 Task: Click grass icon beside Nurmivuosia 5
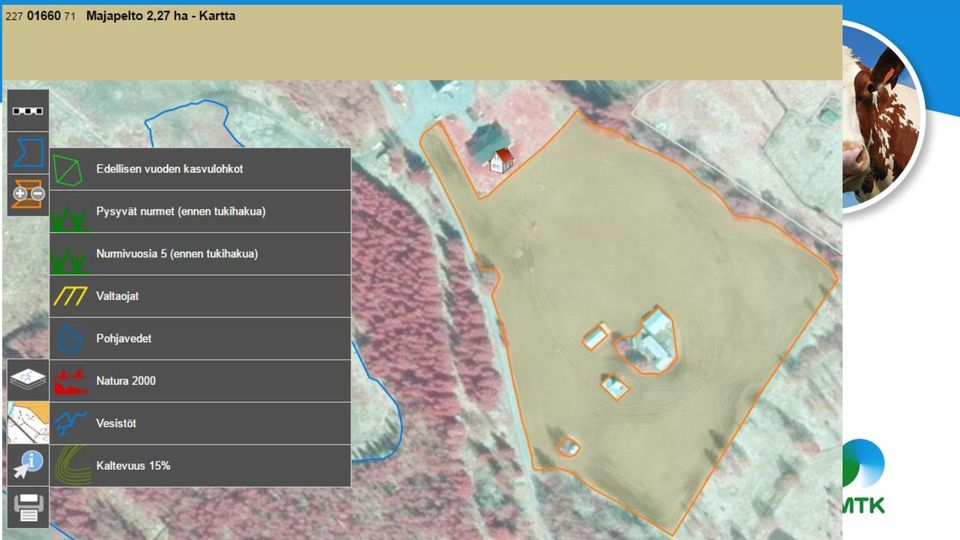coord(69,261)
